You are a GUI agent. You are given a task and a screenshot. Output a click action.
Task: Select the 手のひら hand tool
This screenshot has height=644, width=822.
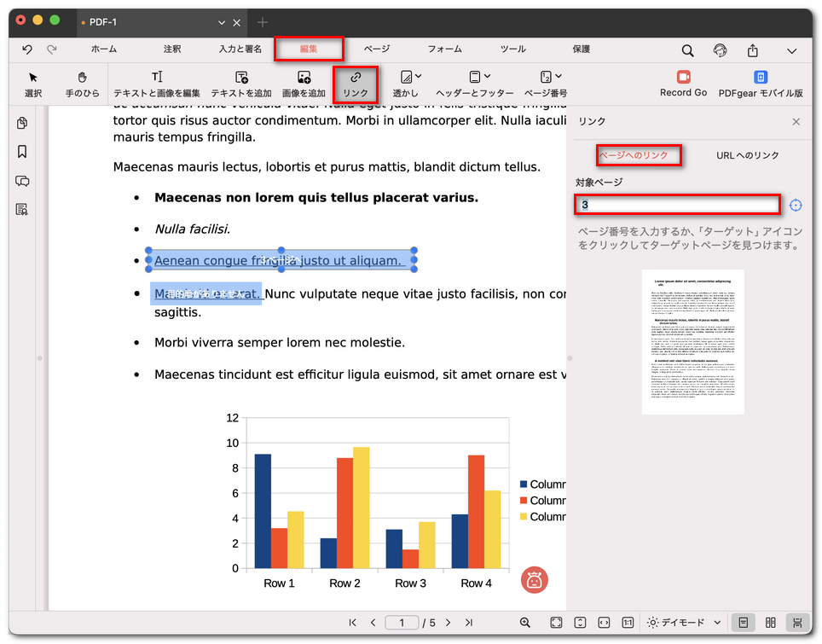(82, 84)
